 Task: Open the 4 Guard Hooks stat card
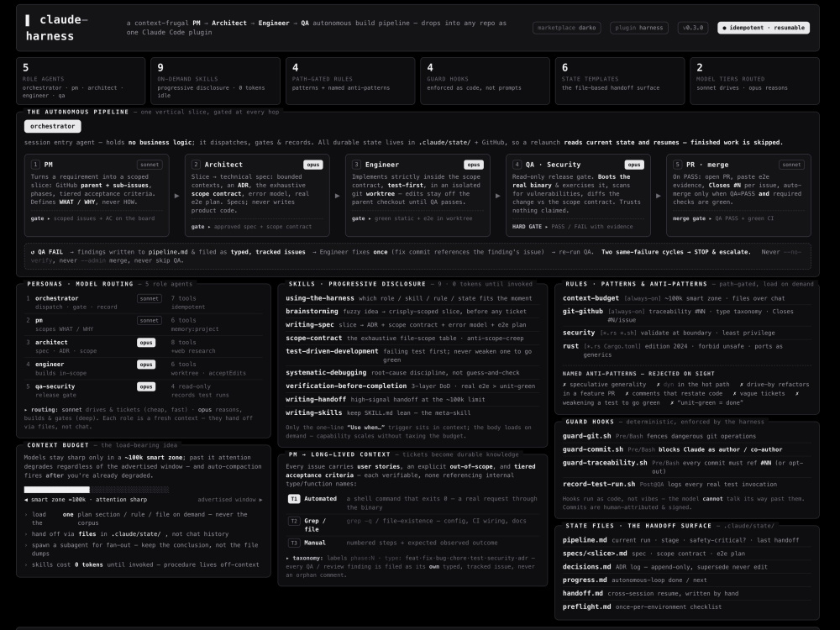[485, 81]
